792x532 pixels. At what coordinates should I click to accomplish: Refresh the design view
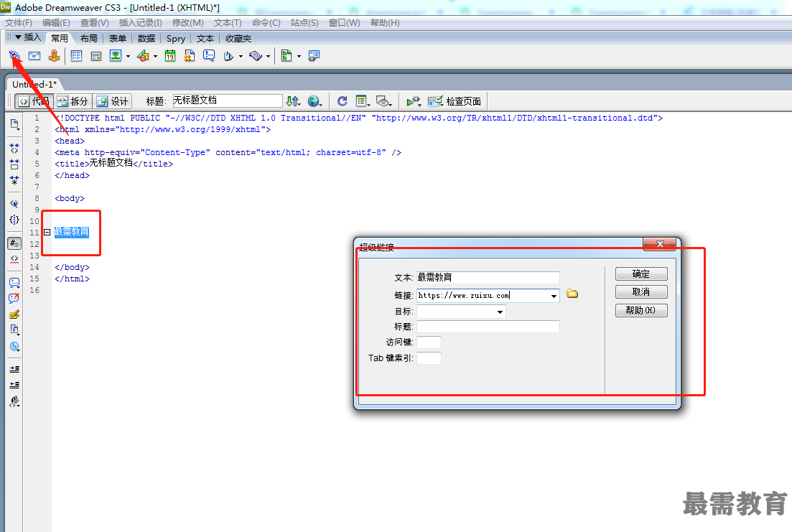tap(343, 101)
